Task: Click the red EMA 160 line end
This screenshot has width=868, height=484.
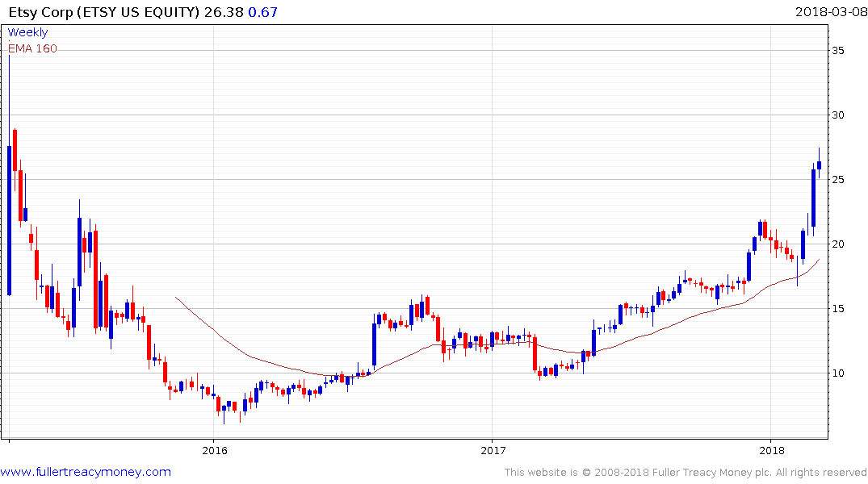Action: click(x=819, y=260)
